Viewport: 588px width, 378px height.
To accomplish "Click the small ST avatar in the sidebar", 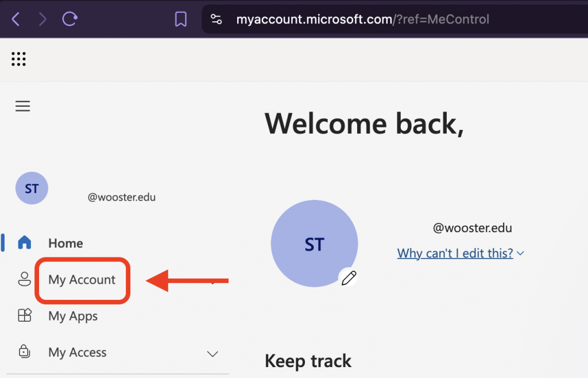I will [x=32, y=188].
